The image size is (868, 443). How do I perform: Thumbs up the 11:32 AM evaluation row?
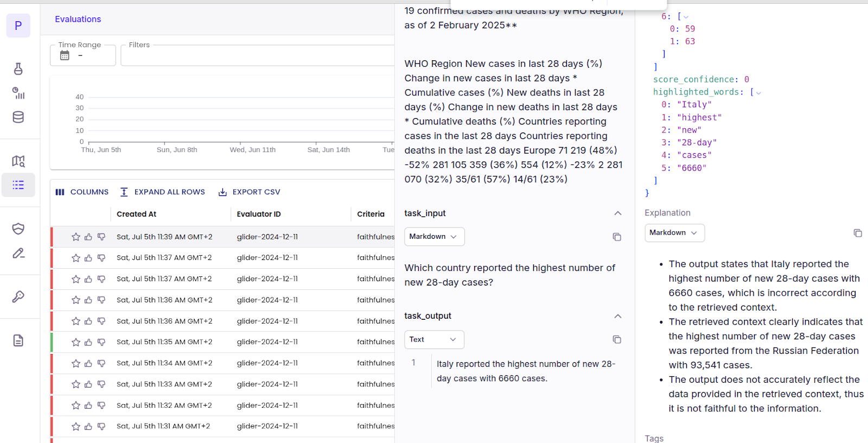tap(88, 406)
